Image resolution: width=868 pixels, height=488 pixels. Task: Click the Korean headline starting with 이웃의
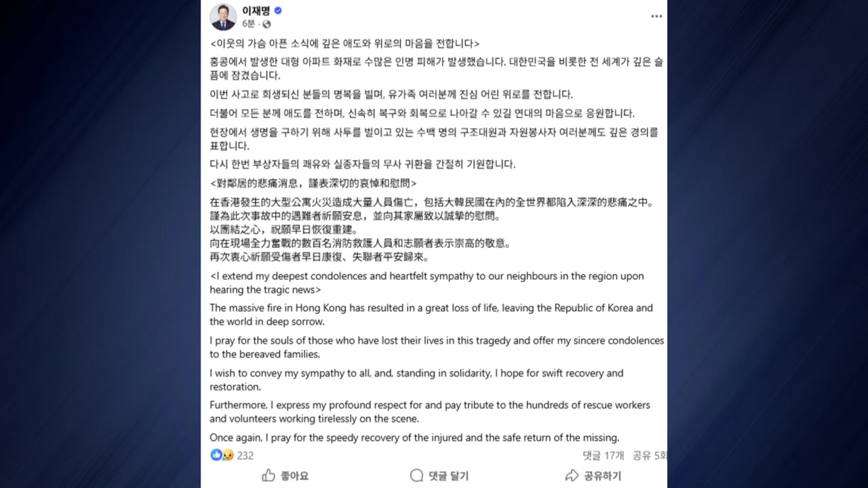pyautogui.click(x=344, y=43)
